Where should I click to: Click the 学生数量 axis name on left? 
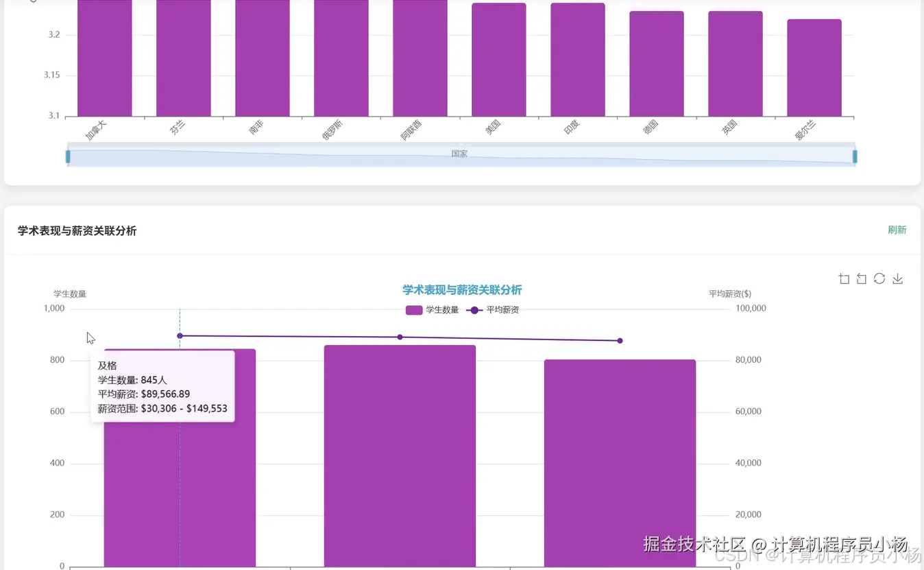[x=70, y=294]
